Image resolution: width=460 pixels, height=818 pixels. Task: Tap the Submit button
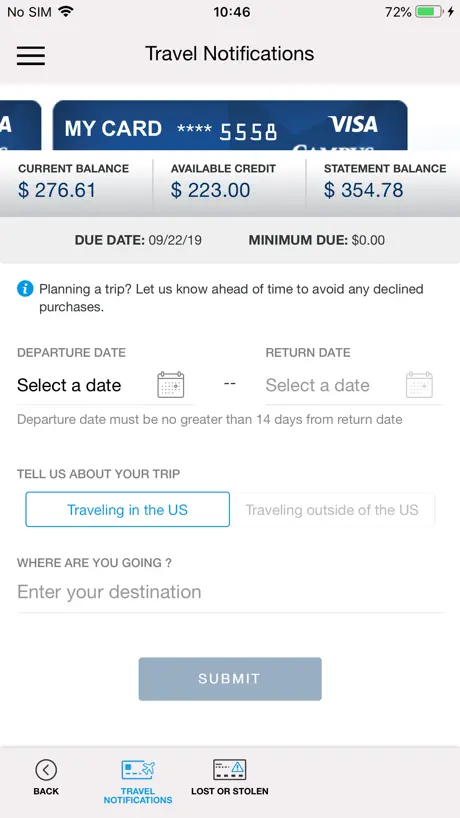(230, 679)
